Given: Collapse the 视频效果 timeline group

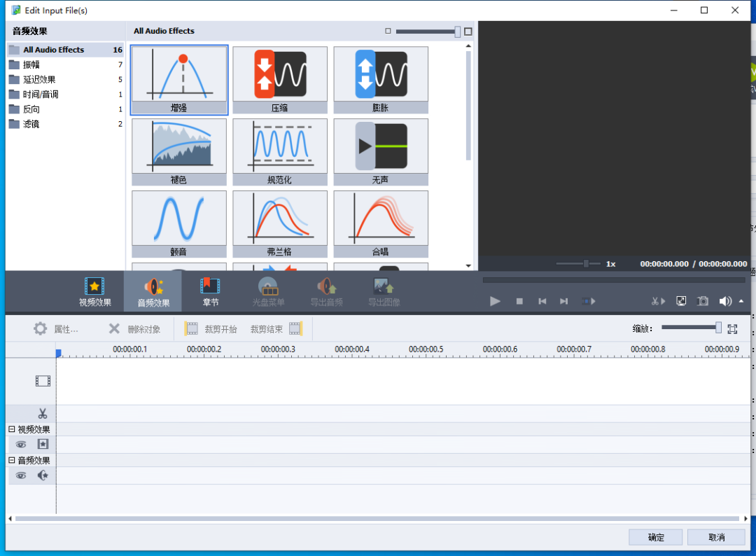Looking at the screenshot, I should coord(12,429).
